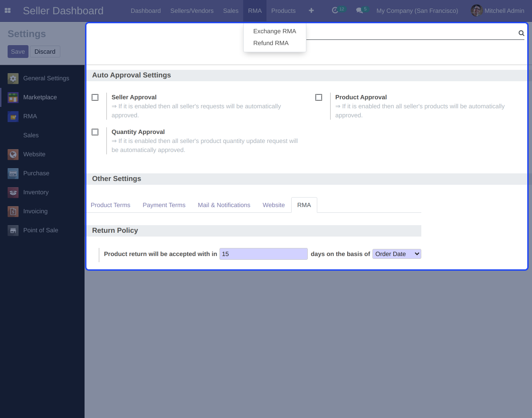
Task: Click the Other Settings heading
Action: (x=116, y=179)
